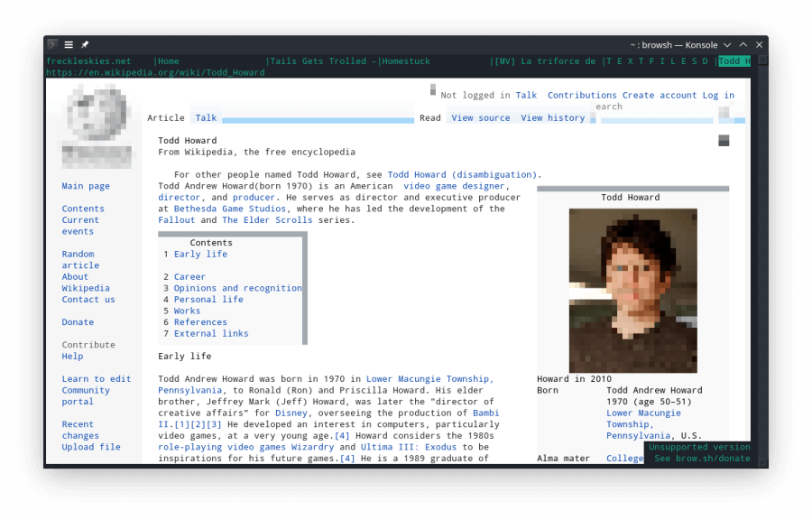Click the Todd Howard infobox photo
The image size is (812, 520).
632,291
